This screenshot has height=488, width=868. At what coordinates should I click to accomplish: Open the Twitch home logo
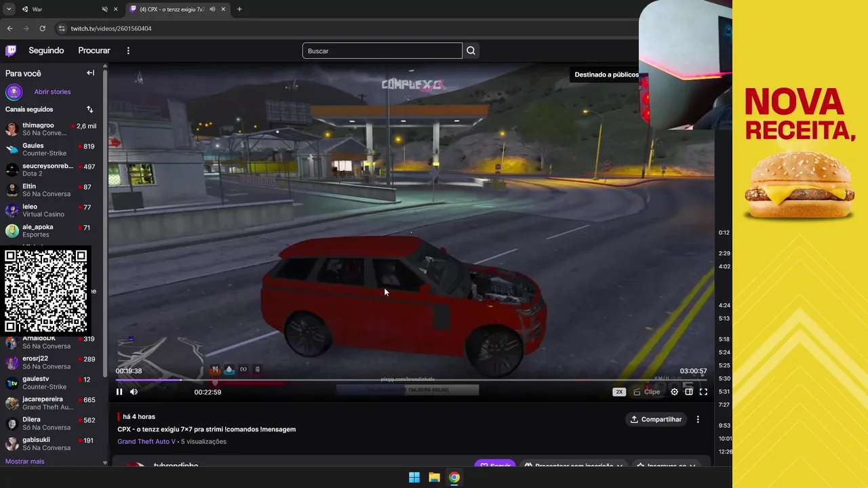point(11,51)
